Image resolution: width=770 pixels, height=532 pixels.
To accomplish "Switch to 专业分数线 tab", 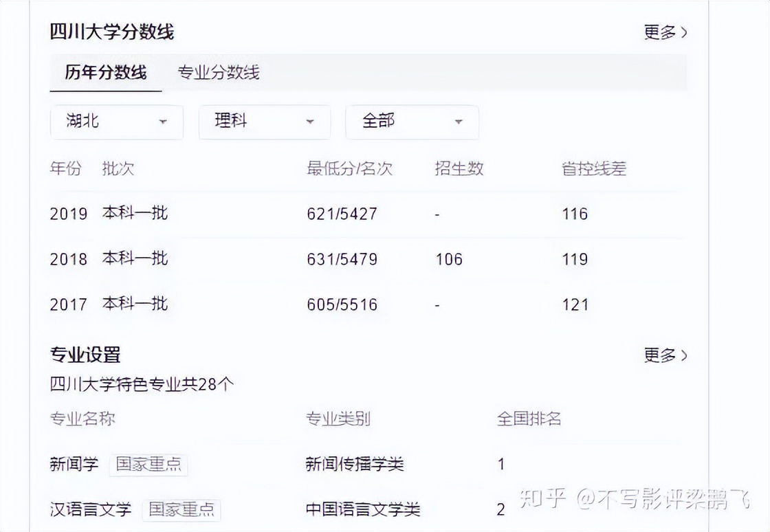I will [219, 73].
